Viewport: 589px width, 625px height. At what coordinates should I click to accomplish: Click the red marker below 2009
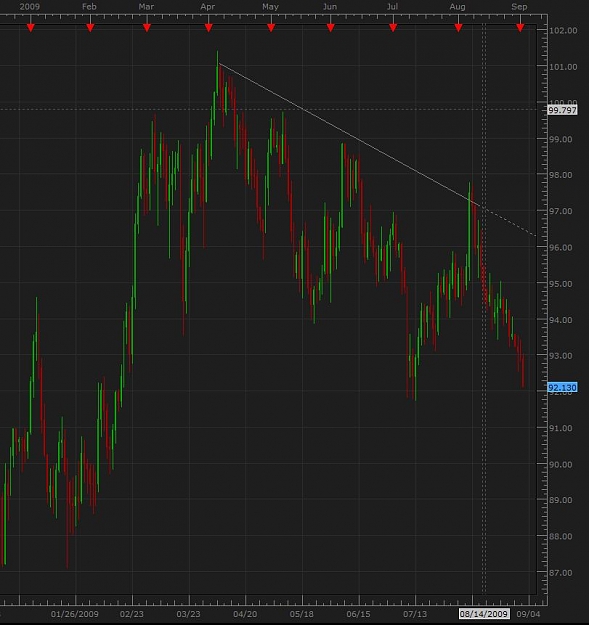point(30,28)
